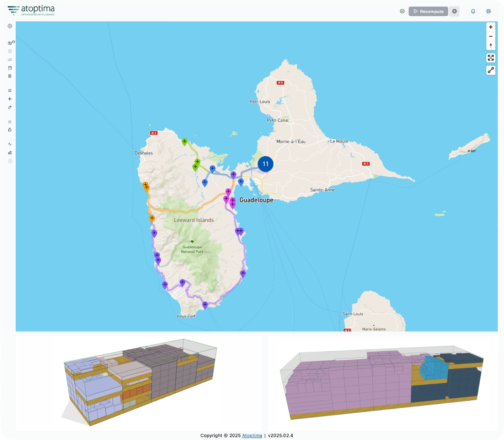
Task: Click the export/share icon in the sidebar
Action: (x=10, y=130)
